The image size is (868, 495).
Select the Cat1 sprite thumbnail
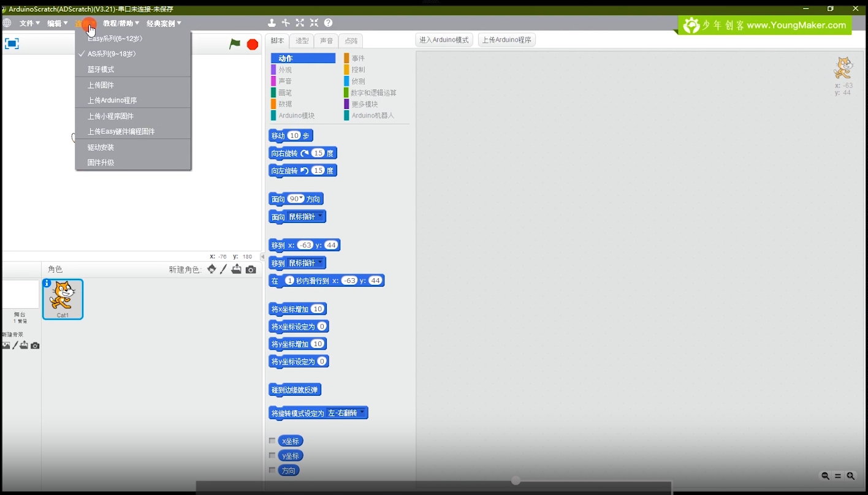click(x=63, y=299)
